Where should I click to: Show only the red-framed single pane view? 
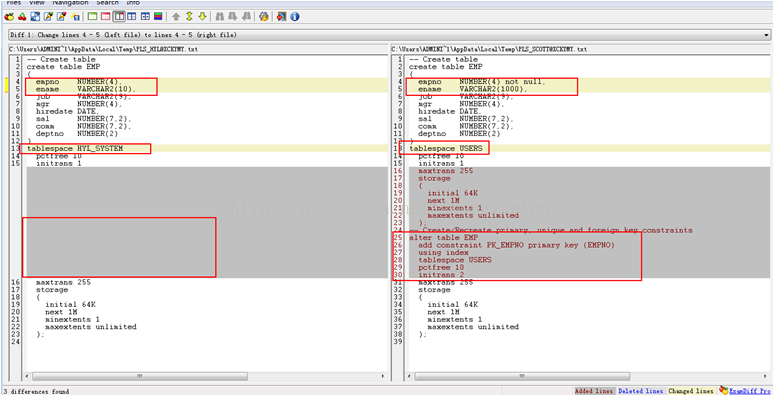point(105,17)
